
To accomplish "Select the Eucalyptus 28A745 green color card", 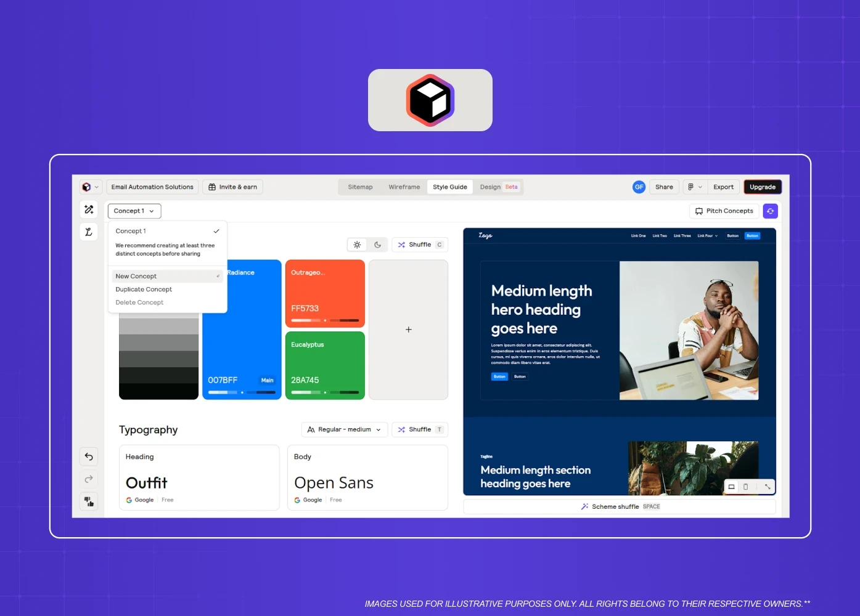I will (x=325, y=365).
